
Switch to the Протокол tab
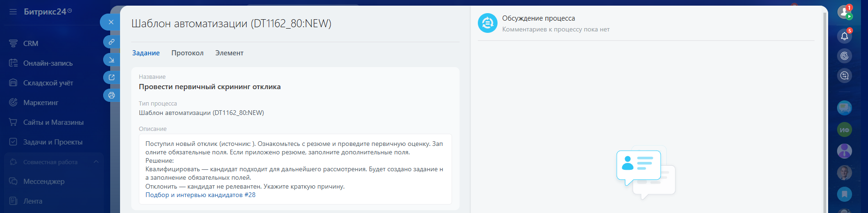[187, 53]
